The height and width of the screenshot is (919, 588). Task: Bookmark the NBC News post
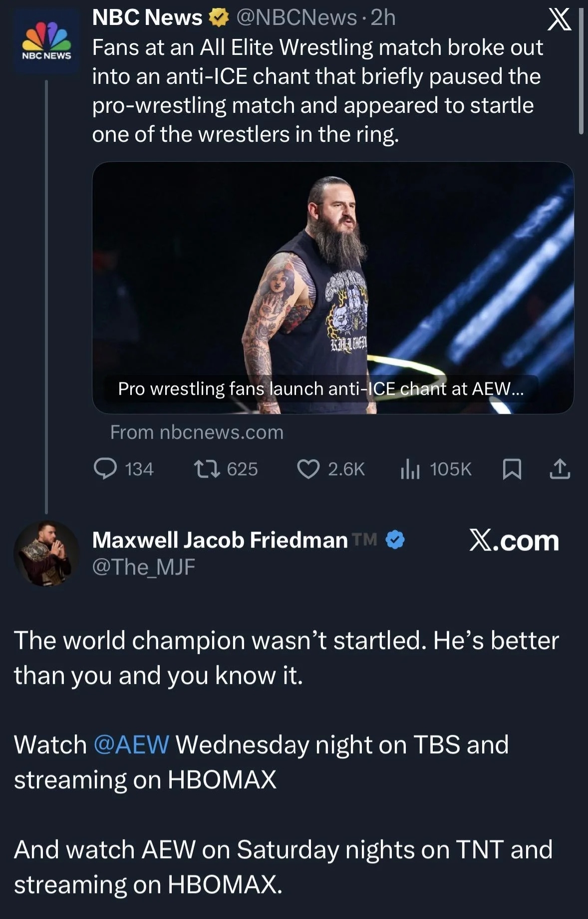click(512, 469)
